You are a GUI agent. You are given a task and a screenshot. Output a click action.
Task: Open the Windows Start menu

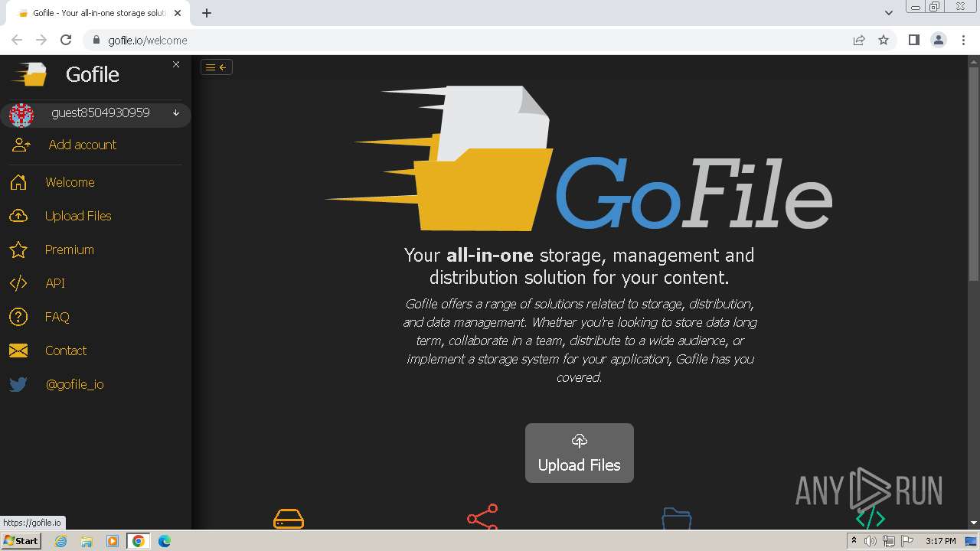[21, 541]
